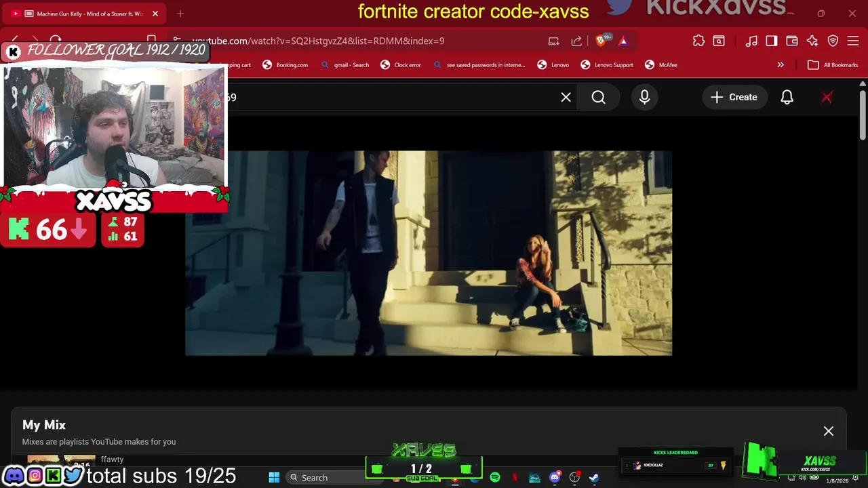This screenshot has width=868, height=488.
Task: Open Brave VPN shield icon
Action: click(833, 41)
